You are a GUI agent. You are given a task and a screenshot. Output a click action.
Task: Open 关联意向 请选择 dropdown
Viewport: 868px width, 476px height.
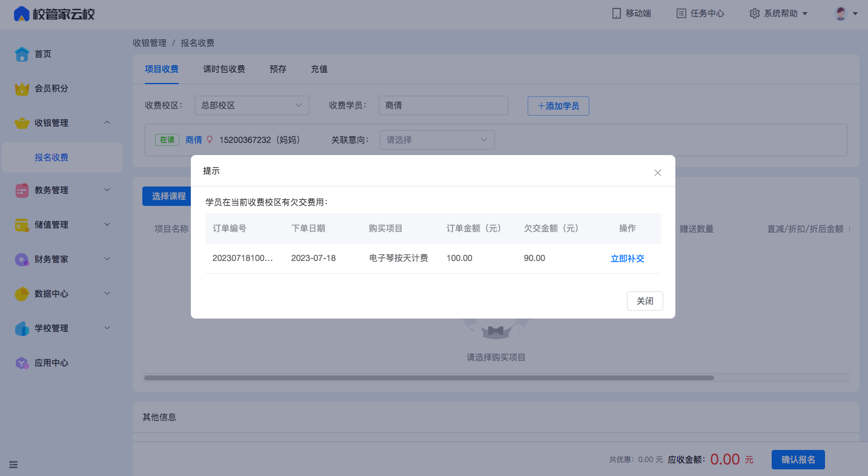pos(437,140)
